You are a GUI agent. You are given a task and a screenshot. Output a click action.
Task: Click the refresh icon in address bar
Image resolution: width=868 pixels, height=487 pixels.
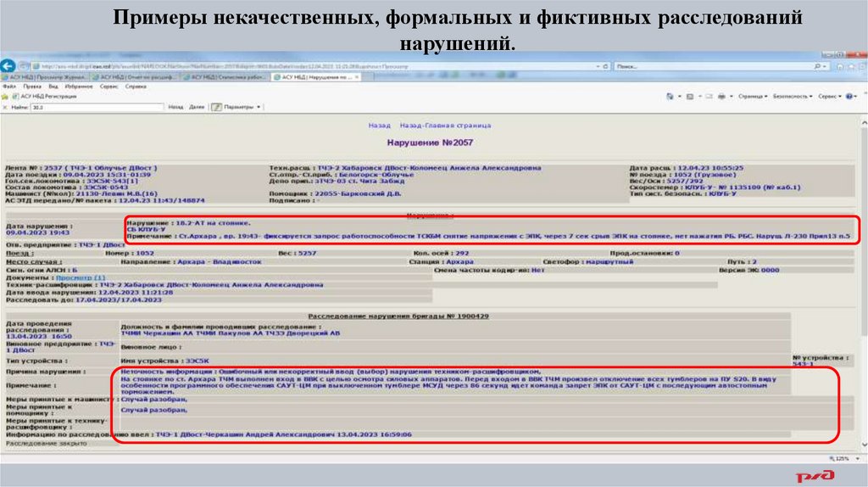[605, 66]
